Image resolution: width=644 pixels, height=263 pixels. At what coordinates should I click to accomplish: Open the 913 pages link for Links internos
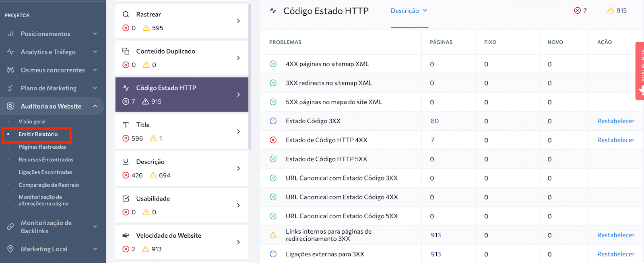coord(436,235)
